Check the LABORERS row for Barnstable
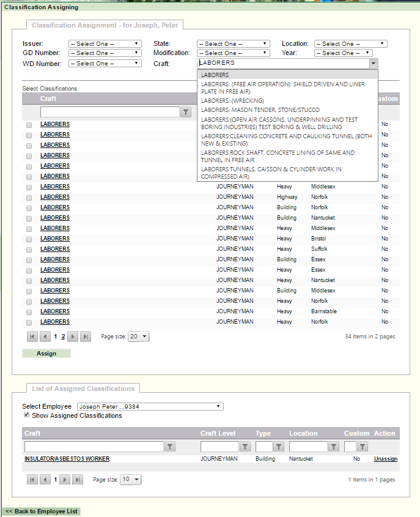Screen dimensions: 420x517 click(x=29, y=311)
